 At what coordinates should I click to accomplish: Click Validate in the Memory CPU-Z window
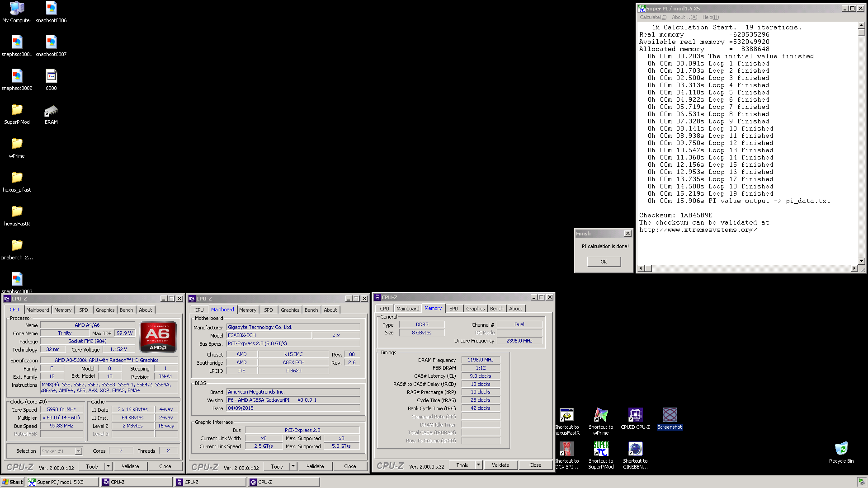(500, 465)
